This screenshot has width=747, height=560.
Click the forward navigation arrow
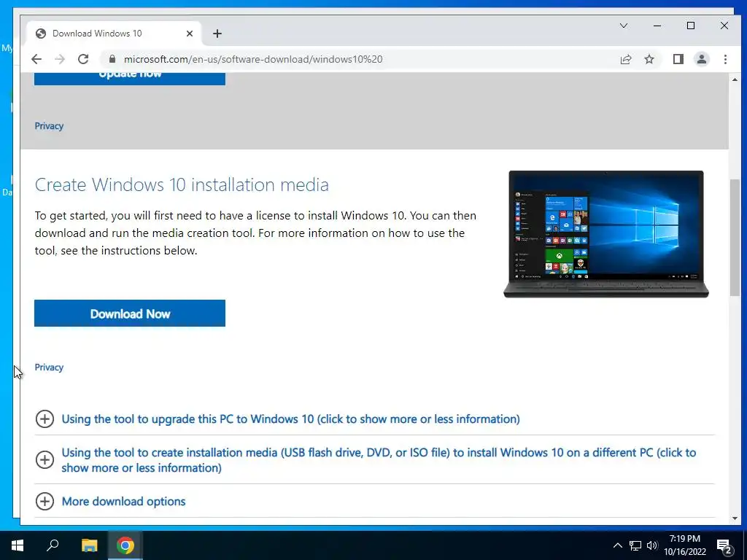(x=60, y=59)
